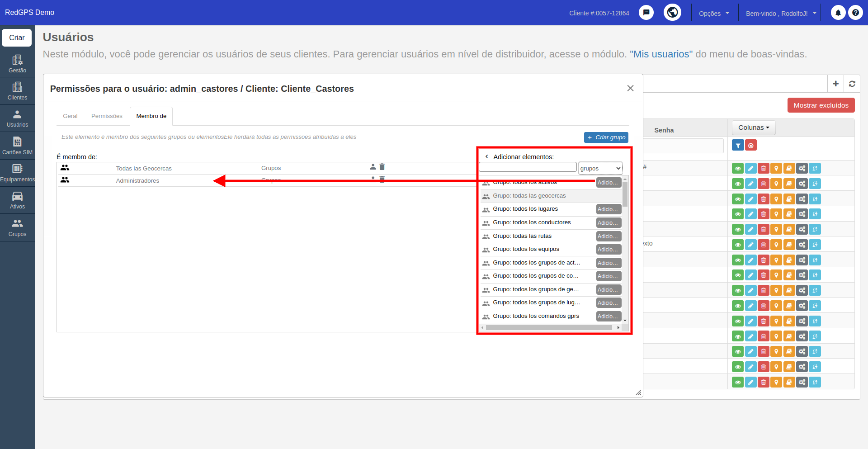868x449 pixels.
Task: Close the permissions dialog
Action: pyautogui.click(x=630, y=88)
